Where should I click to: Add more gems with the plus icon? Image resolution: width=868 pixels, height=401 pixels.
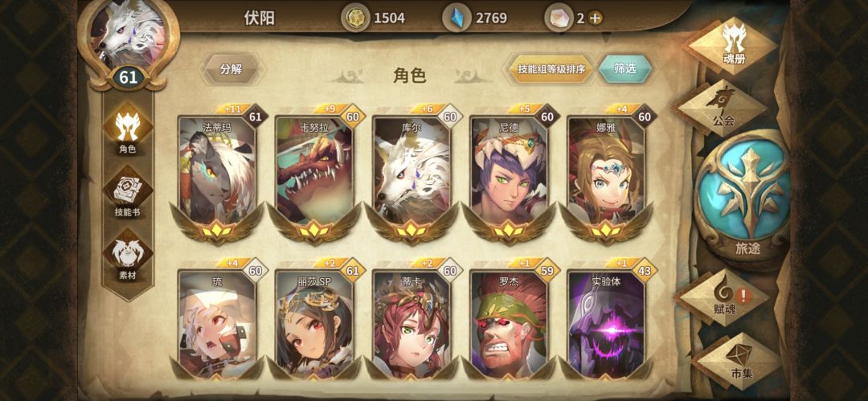pos(595,18)
